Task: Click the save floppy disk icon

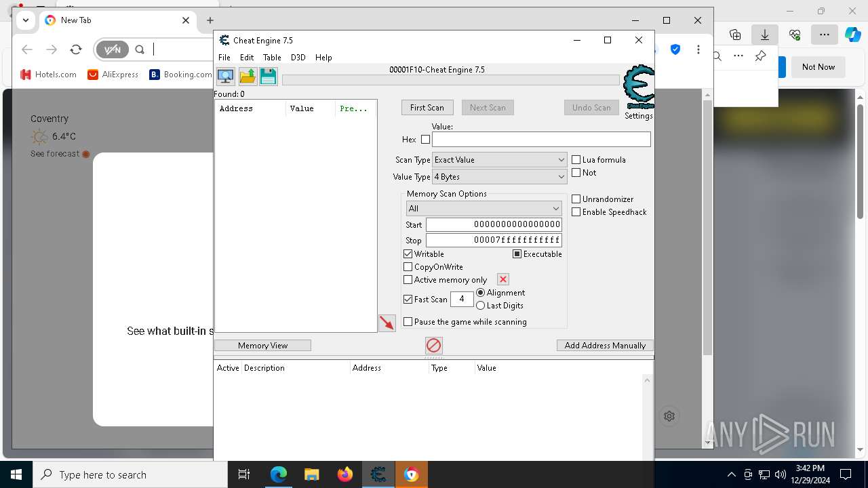Action: [269, 76]
